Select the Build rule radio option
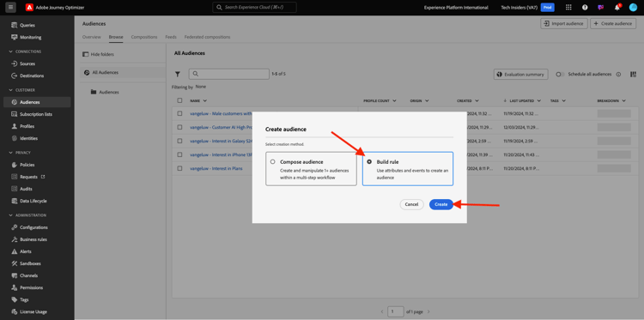Viewport: 644px width, 320px height. point(369,162)
